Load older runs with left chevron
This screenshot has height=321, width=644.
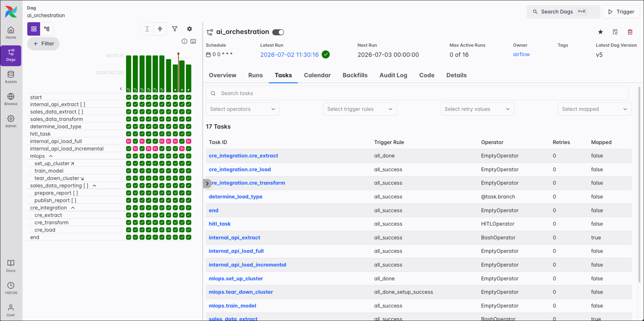click(x=121, y=89)
